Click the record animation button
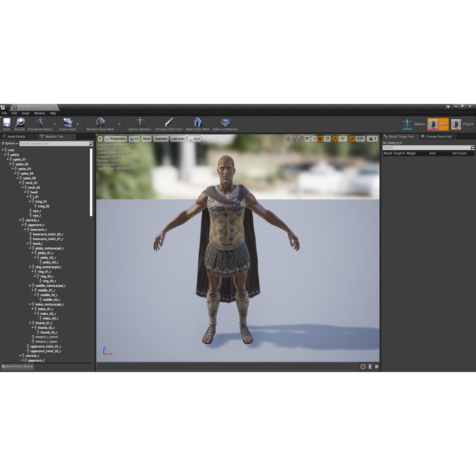The image size is (476, 476). click(x=363, y=367)
